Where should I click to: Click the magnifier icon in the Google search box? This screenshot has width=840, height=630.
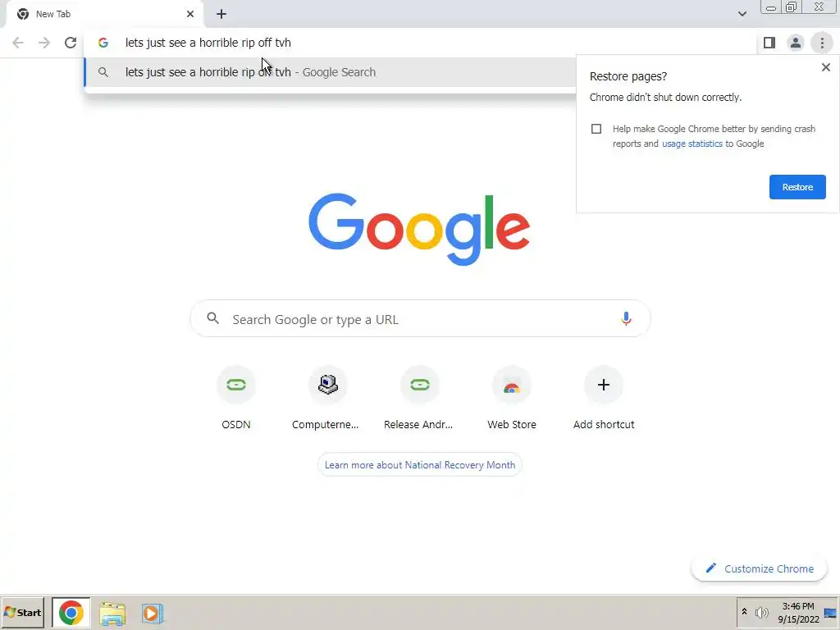212,319
